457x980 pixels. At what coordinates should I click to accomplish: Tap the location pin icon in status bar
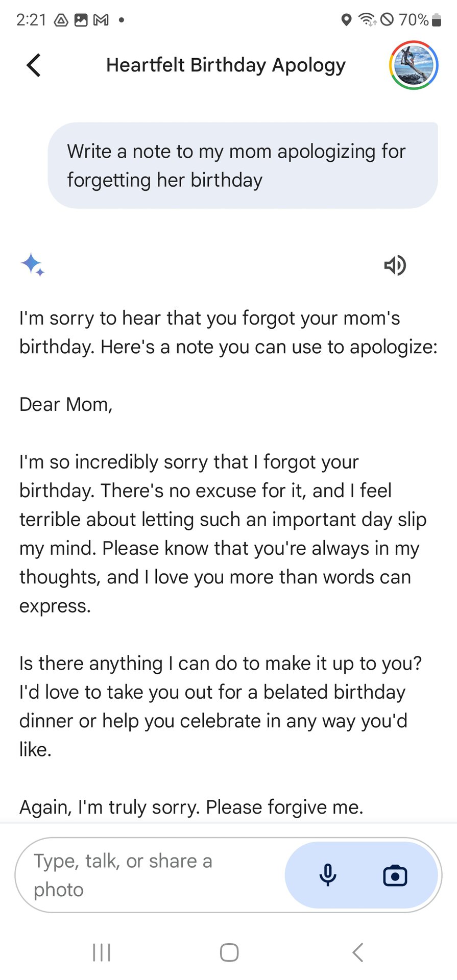346,20
